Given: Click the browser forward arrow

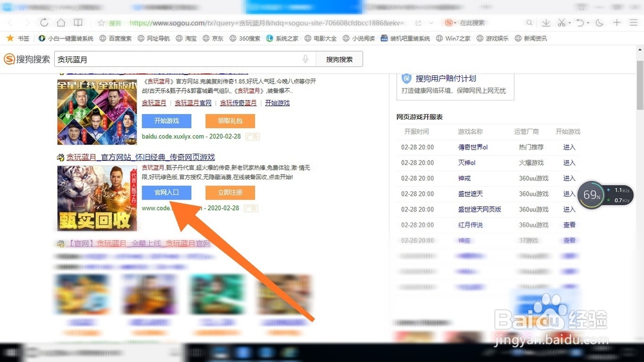Looking at the screenshot, I should tap(27, 23).
